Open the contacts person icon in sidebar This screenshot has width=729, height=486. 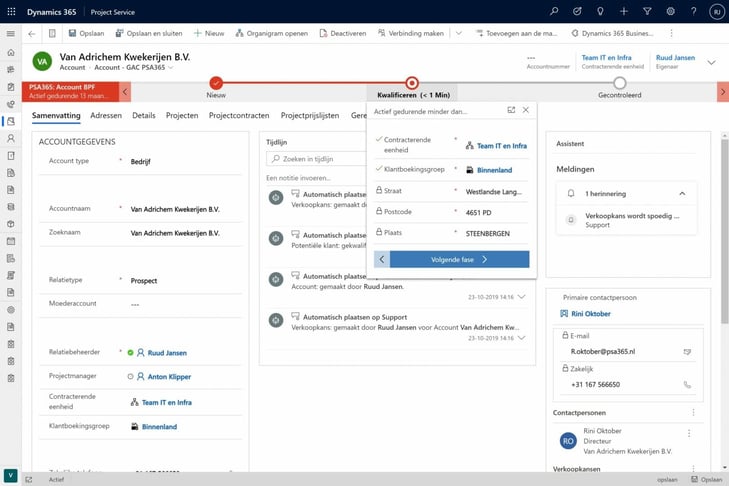click(11, 139)
